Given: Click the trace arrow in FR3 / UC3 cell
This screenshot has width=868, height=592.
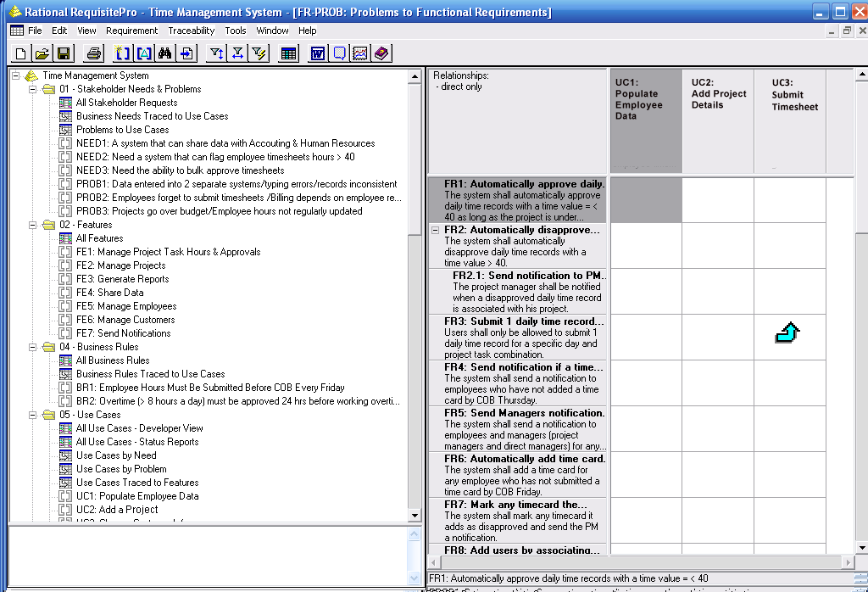Looking at the screenshot, I should 787,332.
